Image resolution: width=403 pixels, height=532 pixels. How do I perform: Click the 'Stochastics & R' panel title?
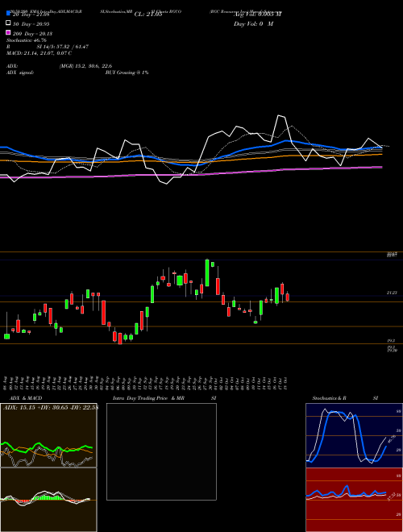click(329, 398)
